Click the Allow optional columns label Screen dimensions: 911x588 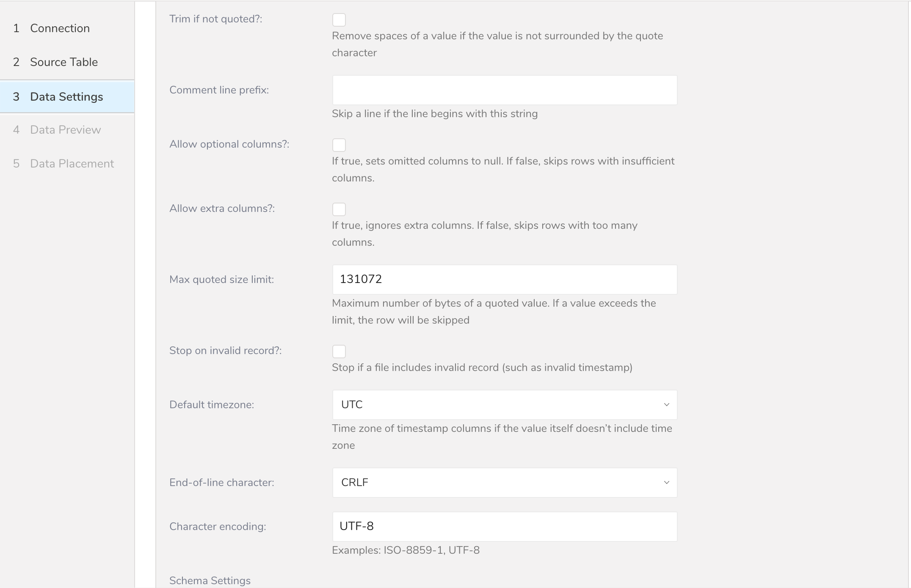pos(229,144)
